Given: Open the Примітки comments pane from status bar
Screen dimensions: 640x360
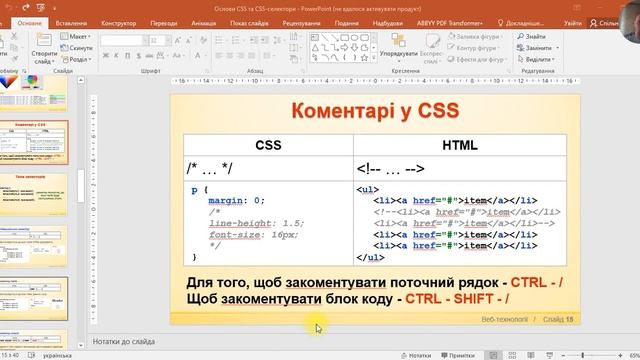Looking at the screenshot, I should [x=458, y=356].
